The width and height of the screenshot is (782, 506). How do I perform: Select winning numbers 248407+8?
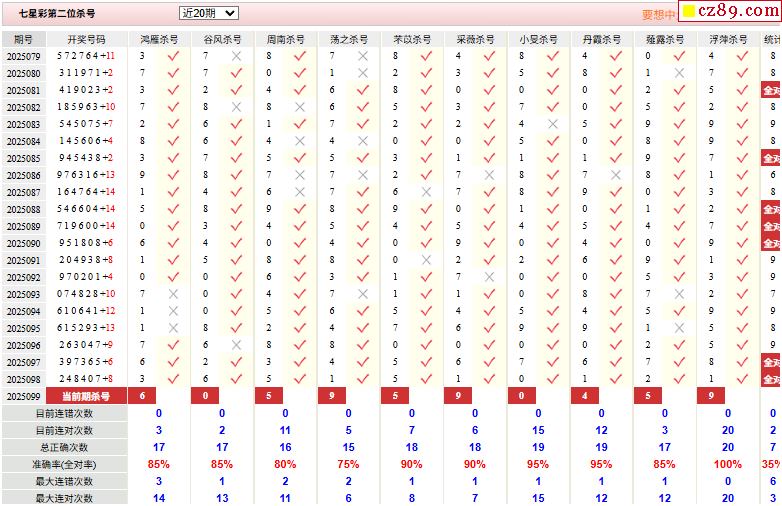coord(86,378)
